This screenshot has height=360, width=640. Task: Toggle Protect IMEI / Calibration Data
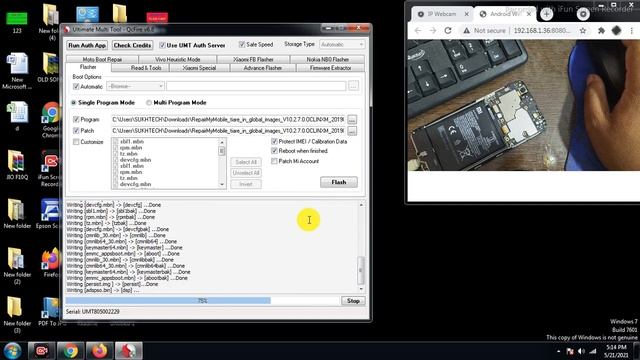point(274,141)
